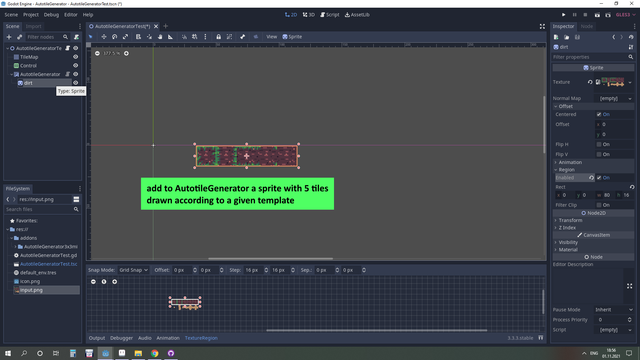Hide the AutotileGenerator node
The height and width of the screenshot is (360, 640).
[x=76, y=74]
